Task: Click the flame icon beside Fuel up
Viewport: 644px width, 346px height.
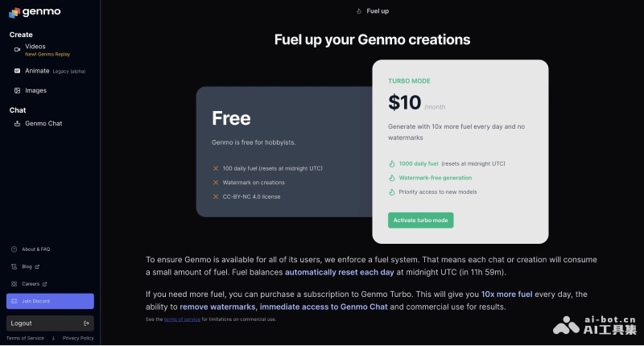Action: pyautogui.click(x=359, y=11)
